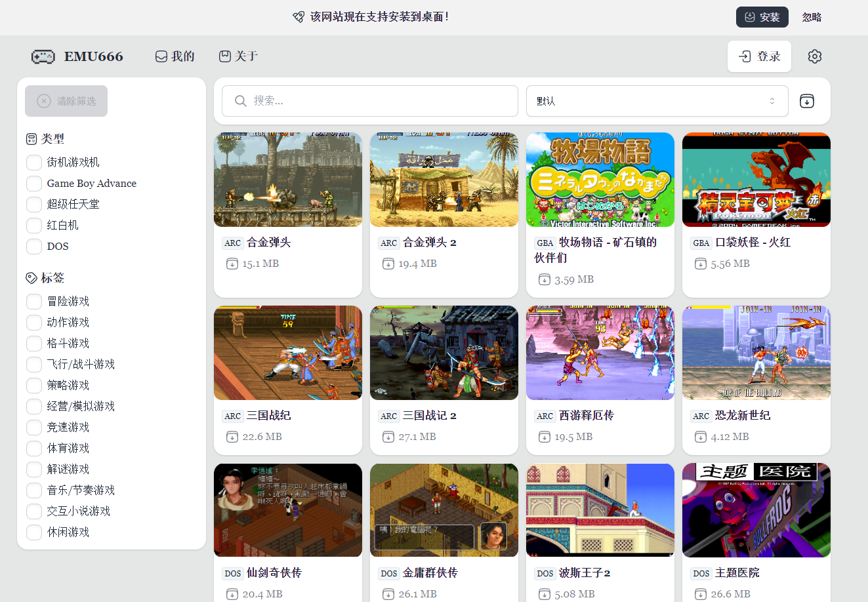Check the 飞行/战斗游戏 tag
Viewport: 868px width, 602px height.
pyautogui.click(x=34, y=365)
